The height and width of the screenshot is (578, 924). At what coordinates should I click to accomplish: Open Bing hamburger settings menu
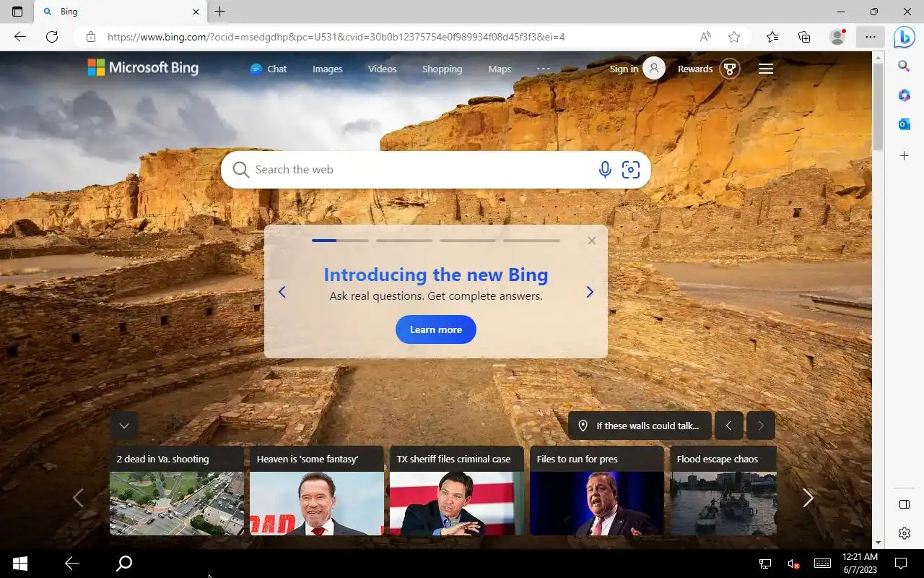(766, 69)
